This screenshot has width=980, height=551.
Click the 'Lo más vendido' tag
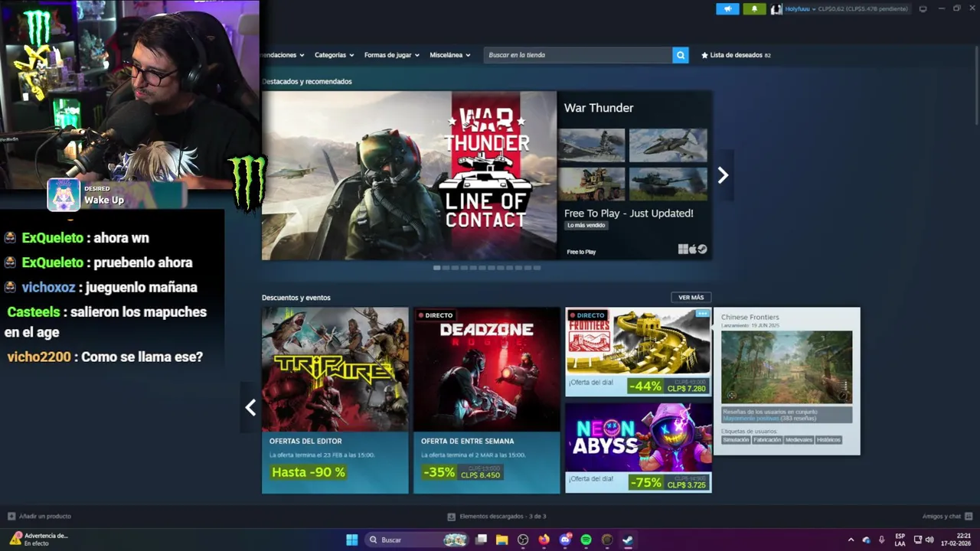(x=586, y=225)
